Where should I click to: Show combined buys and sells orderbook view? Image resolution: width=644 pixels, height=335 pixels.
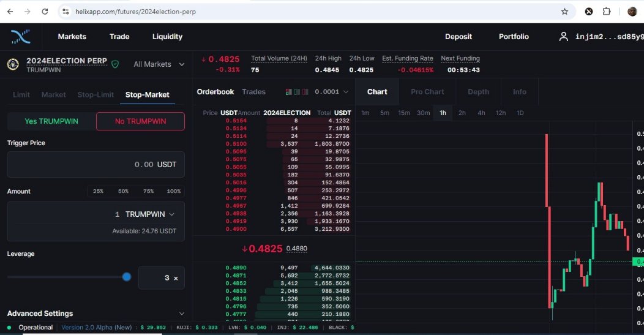pos(289,92)
